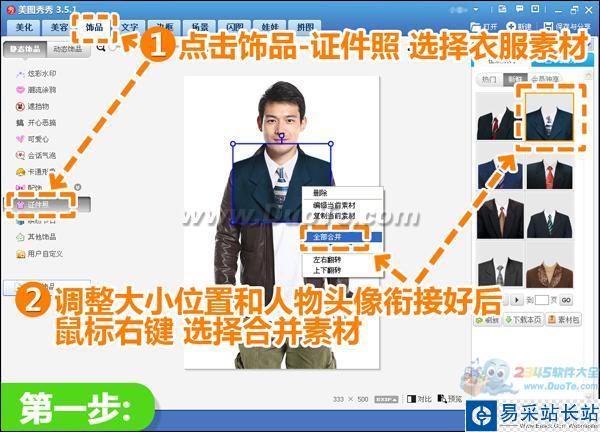600x432 pixels.
Task: Select the 动态饰品 sub-tab
Action: tap(68, 49)
